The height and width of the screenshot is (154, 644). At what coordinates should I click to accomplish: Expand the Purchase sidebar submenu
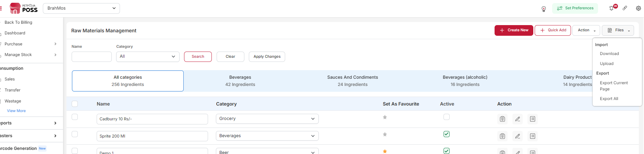55,44
